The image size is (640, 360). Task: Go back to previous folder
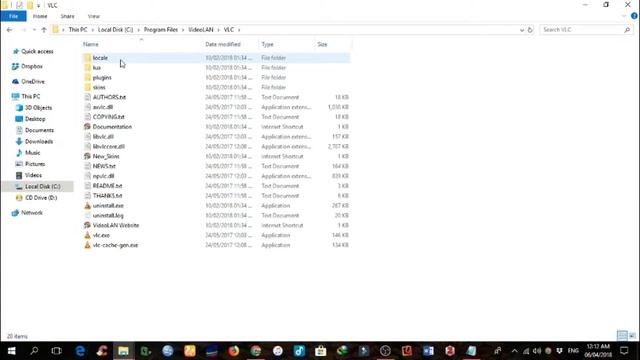[9, 30]
